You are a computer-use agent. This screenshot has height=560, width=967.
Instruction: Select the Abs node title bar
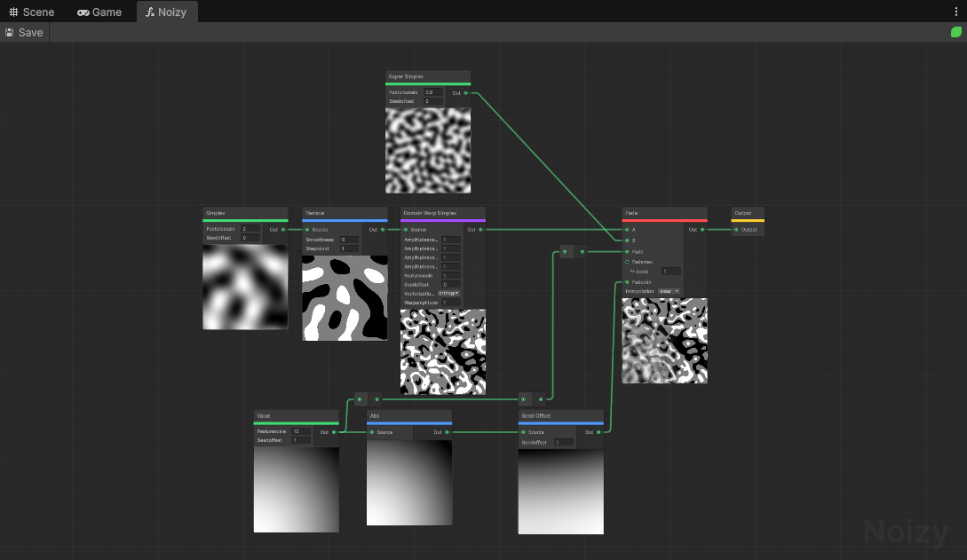click(x=409, y=416)
